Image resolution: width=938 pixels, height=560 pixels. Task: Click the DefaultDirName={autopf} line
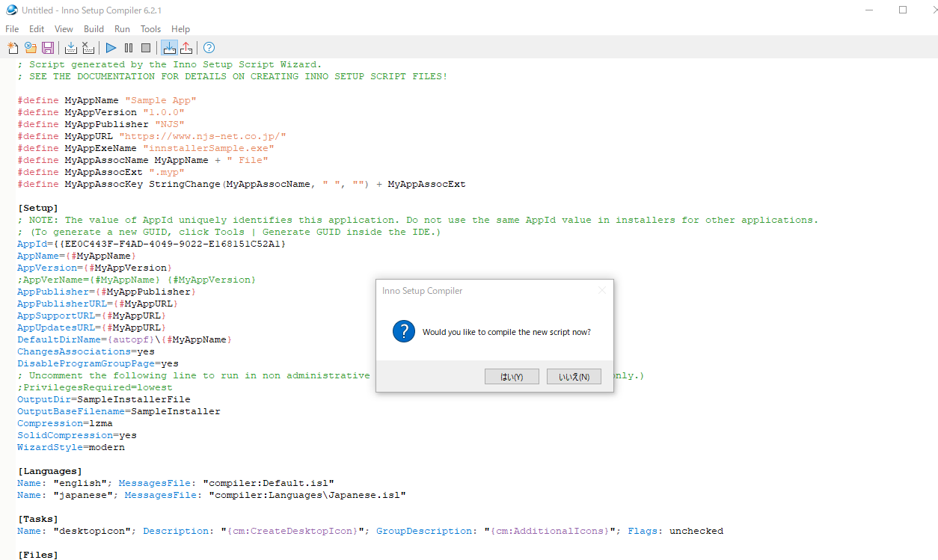point(125,339)
